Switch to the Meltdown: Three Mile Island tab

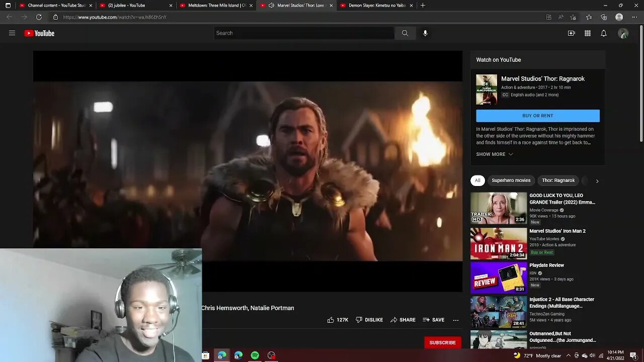coord(216,6)
